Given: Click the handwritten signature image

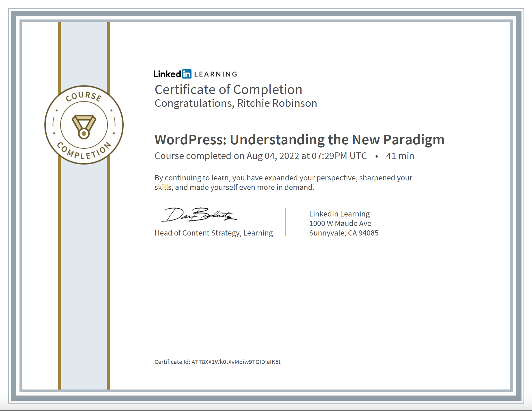Looking at the screenshot, I should 199,214.
